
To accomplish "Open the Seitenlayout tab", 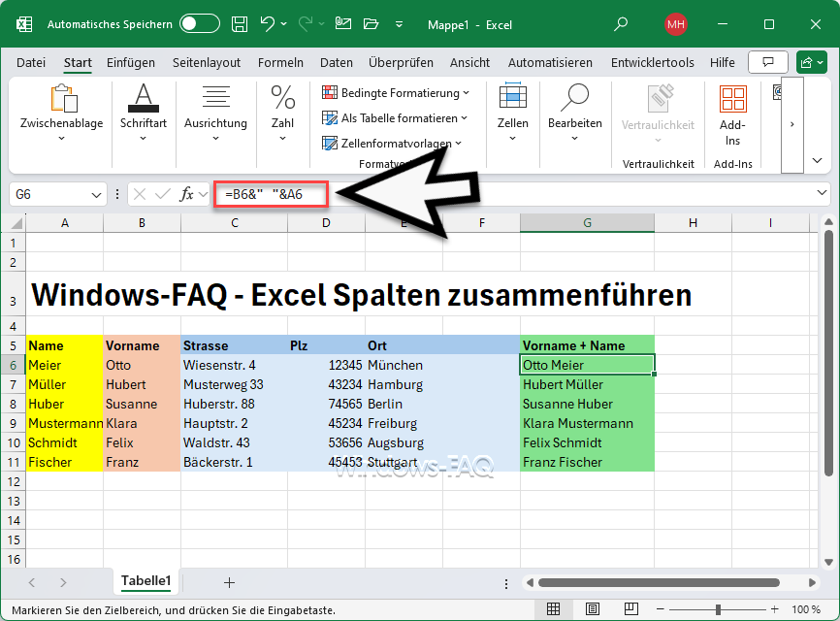I will pos(207,63).
